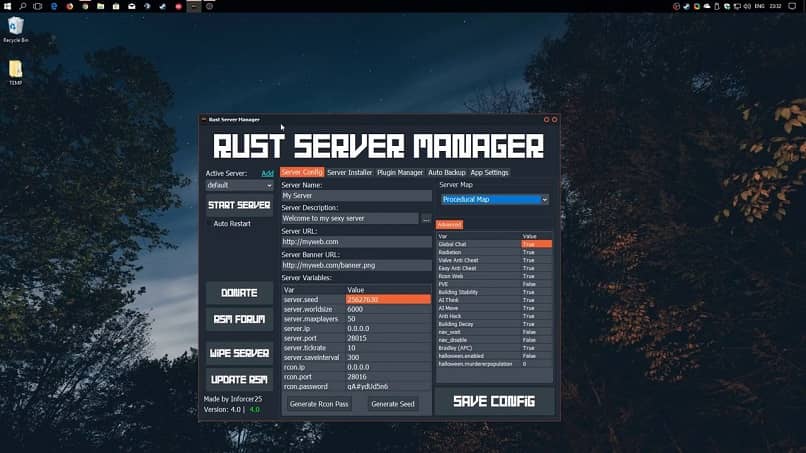Select halloween.murdererpopulation value 0
The width and height of the screenshot is (806, 453).
536,364
